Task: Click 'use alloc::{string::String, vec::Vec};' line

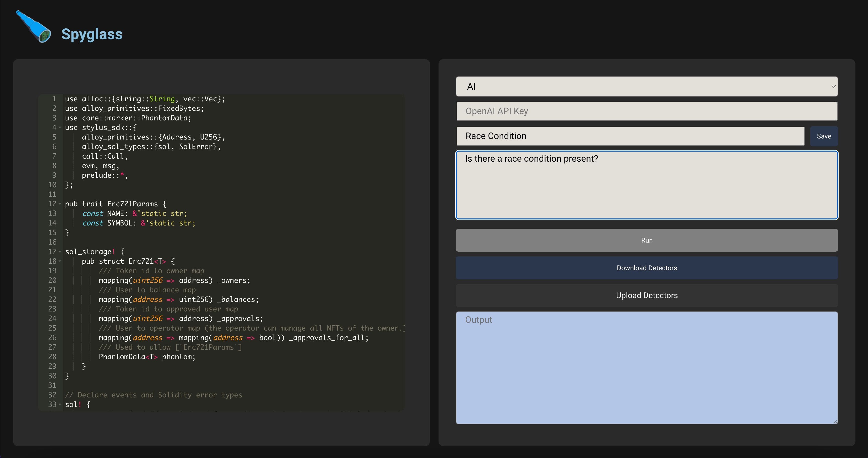Action: coord(145,99)
